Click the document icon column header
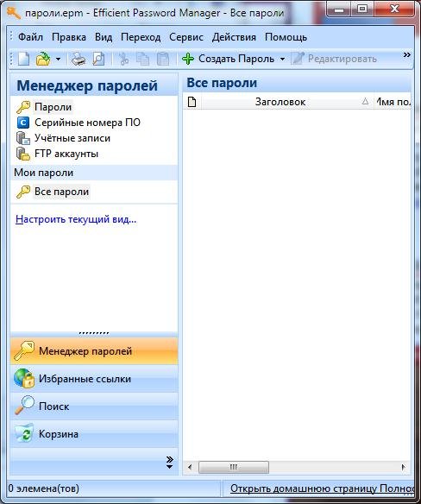Viewport: 421px width, 504px height. pos(192,102)
